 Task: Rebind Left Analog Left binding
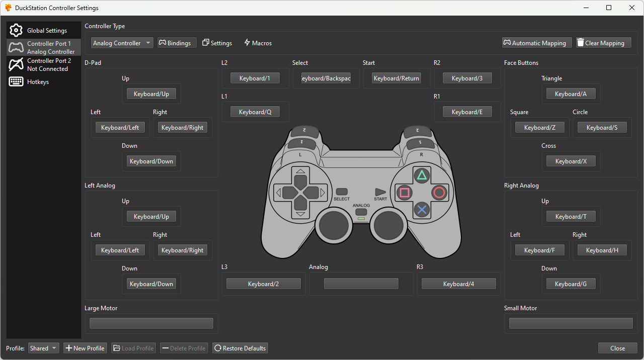click(120, 250)
